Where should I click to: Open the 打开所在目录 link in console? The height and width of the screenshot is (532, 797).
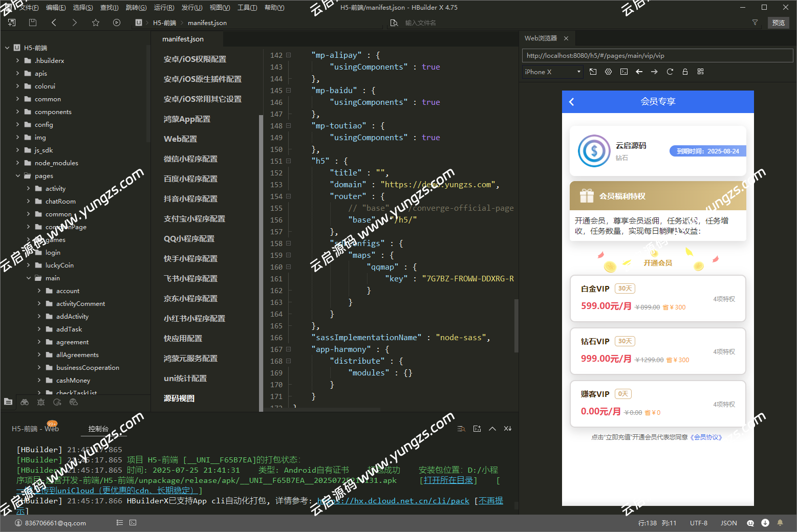448,480
